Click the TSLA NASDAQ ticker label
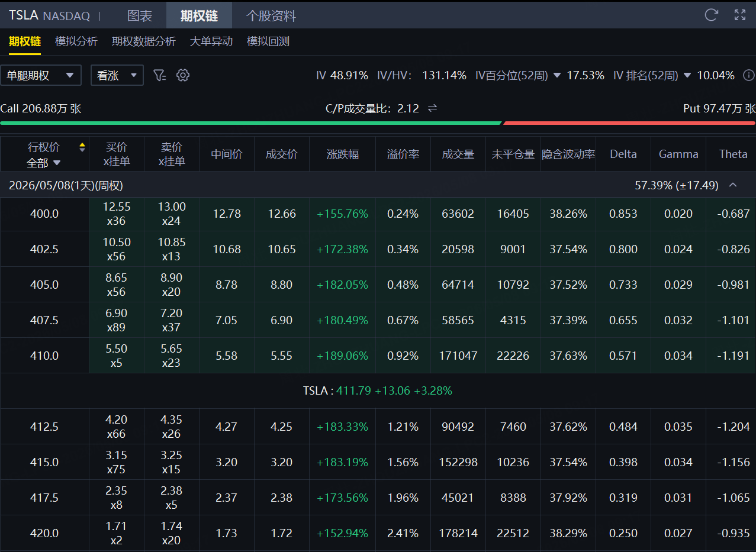The height and width of the screenshot is (552, 756). (49, 16)
